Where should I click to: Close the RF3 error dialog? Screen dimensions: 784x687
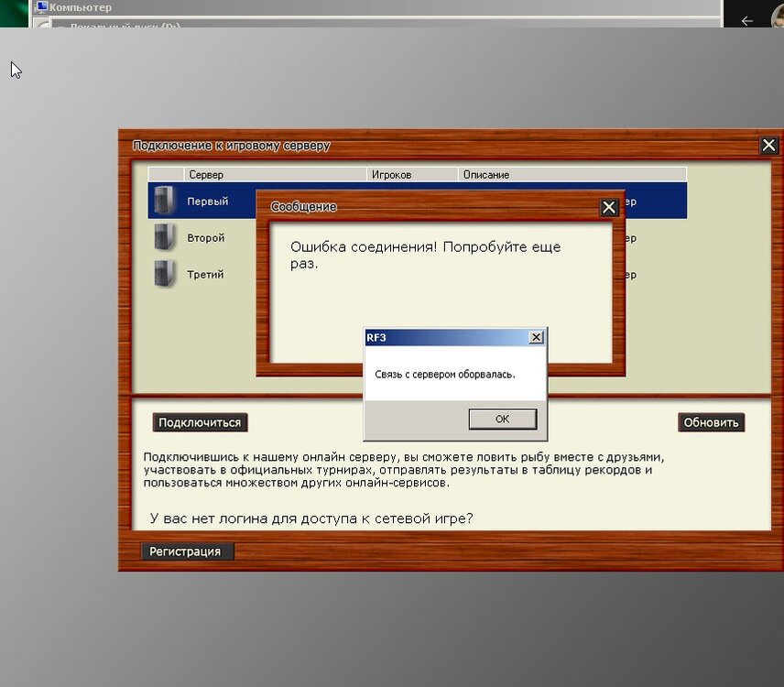[536, 338]
